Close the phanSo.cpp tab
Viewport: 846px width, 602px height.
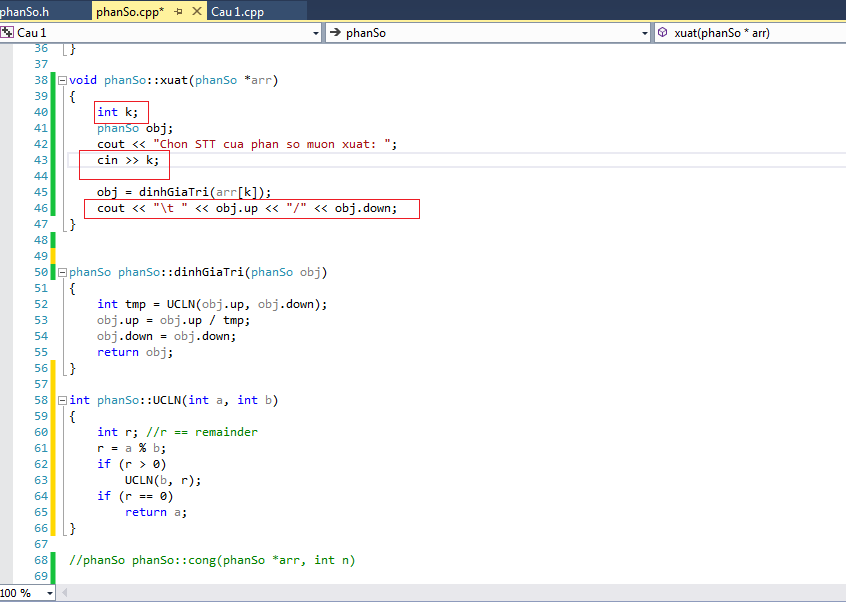[194, 12]
